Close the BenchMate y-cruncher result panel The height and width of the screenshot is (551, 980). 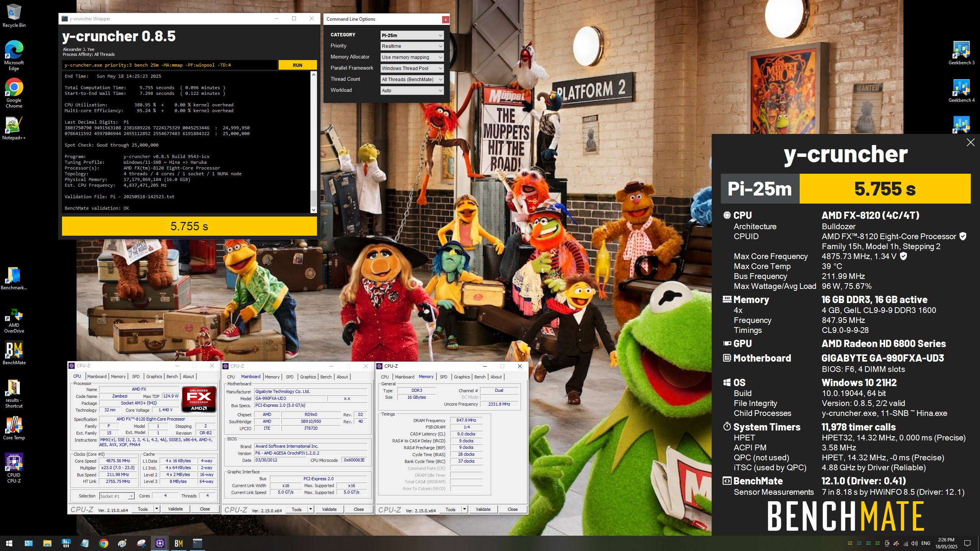[x=970, y=142]
